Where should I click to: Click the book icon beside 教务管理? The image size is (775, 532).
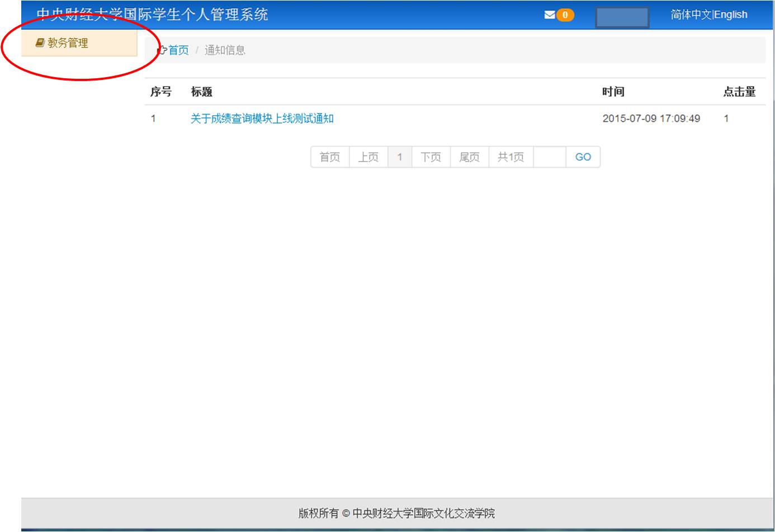tap(40, 43)
